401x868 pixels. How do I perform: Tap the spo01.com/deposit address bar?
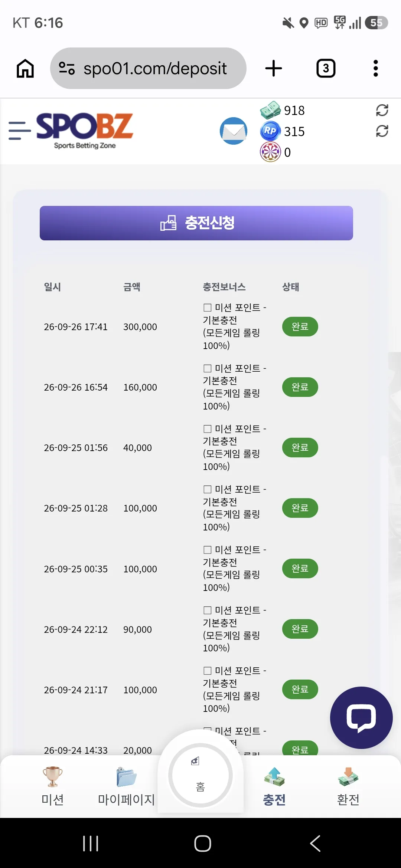pos(148,68)
